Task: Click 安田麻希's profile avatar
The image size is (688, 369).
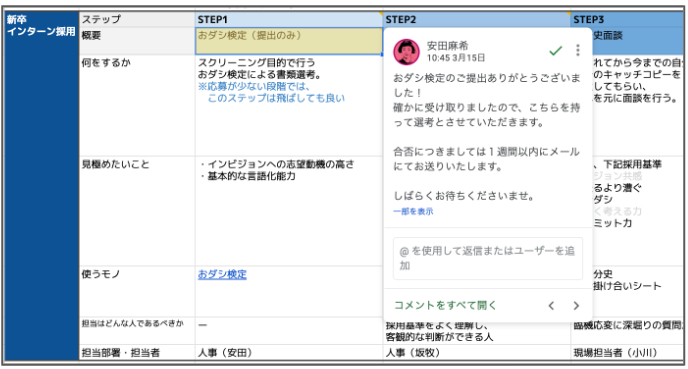Action: point(406,51)
